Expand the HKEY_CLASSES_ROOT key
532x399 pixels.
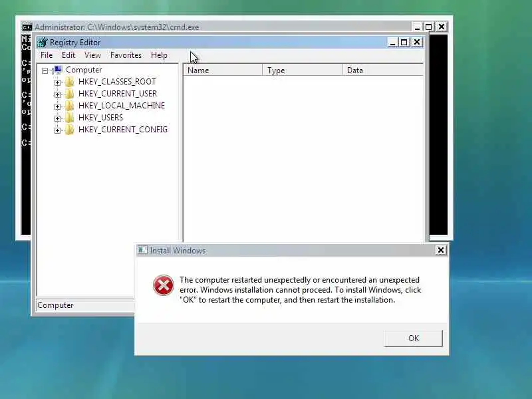57,82
